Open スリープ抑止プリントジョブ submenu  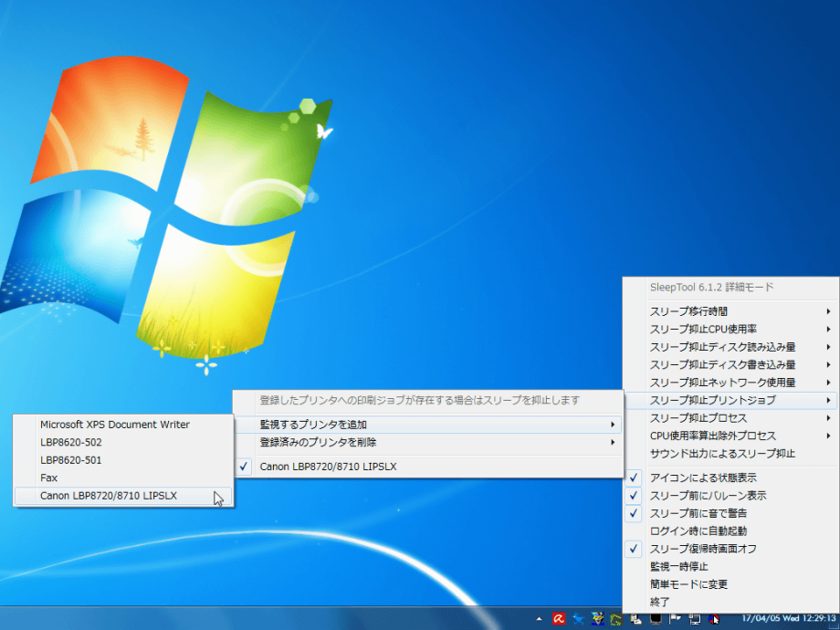730,400
